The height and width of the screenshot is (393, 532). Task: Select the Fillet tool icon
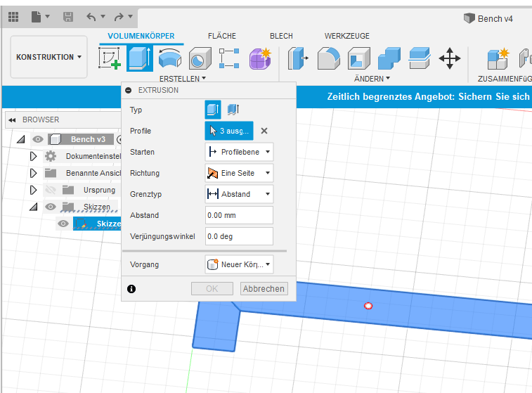click(x=328, y=58)
